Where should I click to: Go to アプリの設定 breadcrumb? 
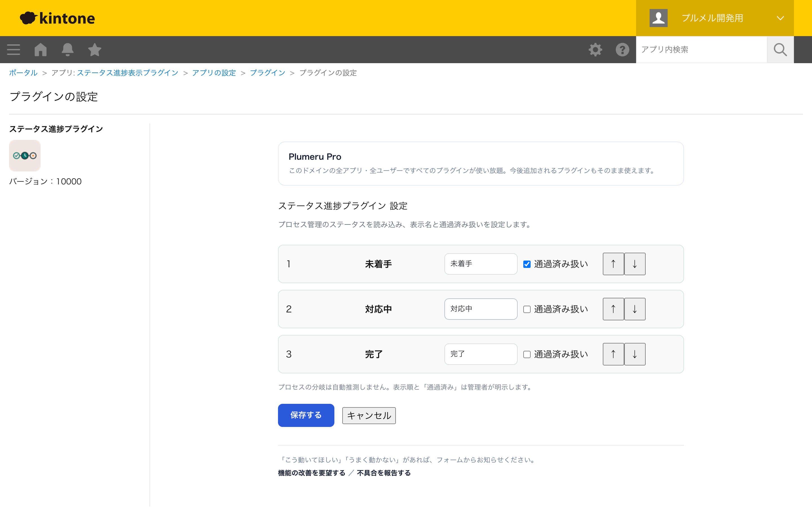214,72
